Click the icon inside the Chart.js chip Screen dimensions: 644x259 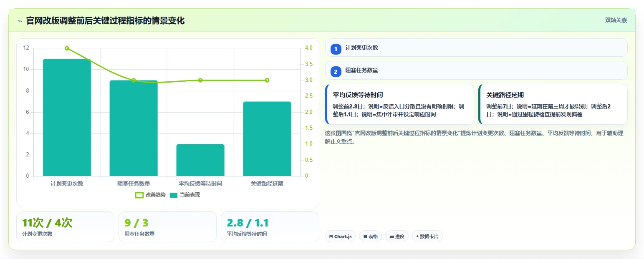coord(331,236)
